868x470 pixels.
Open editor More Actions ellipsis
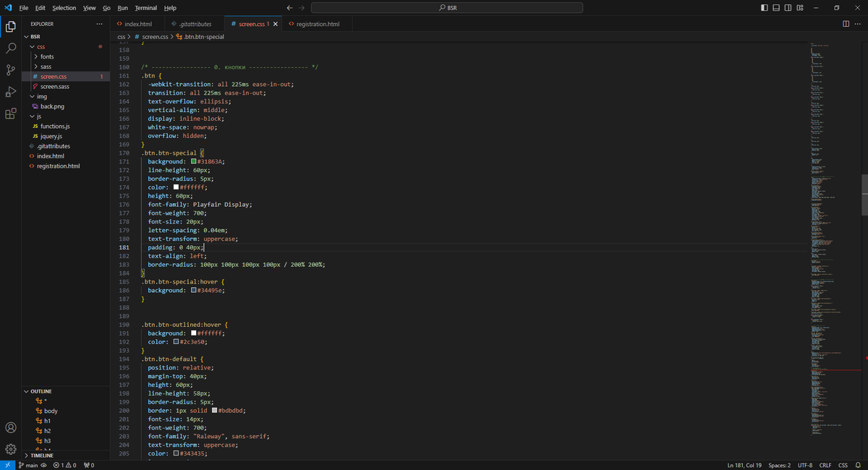click(859, 24)
